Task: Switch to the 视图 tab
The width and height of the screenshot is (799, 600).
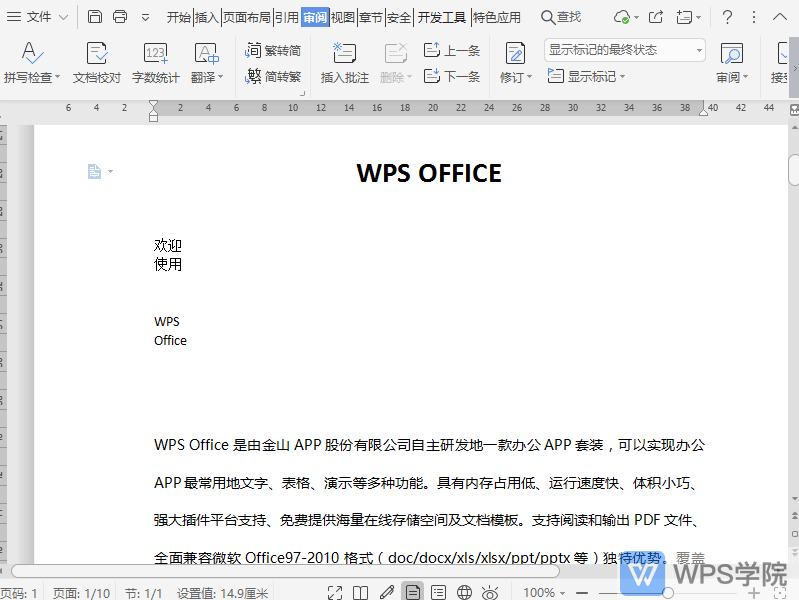Action: [342, 17]
